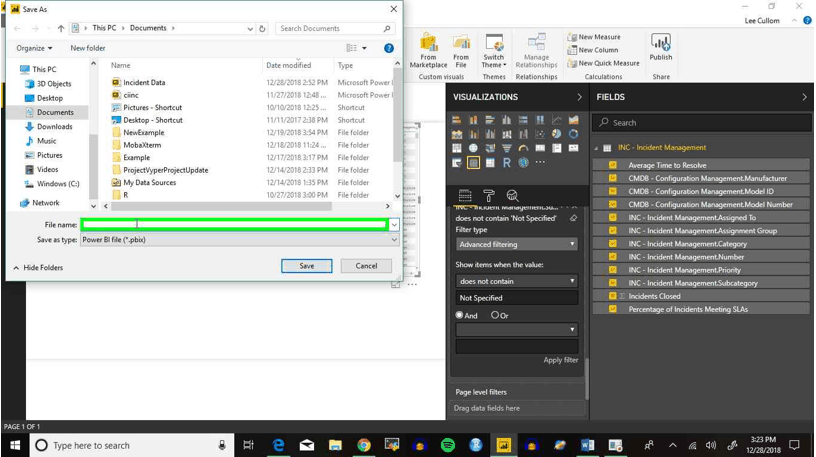Switch to the Fields well pane
Viewport: 816px width, 457px height.
465,196
